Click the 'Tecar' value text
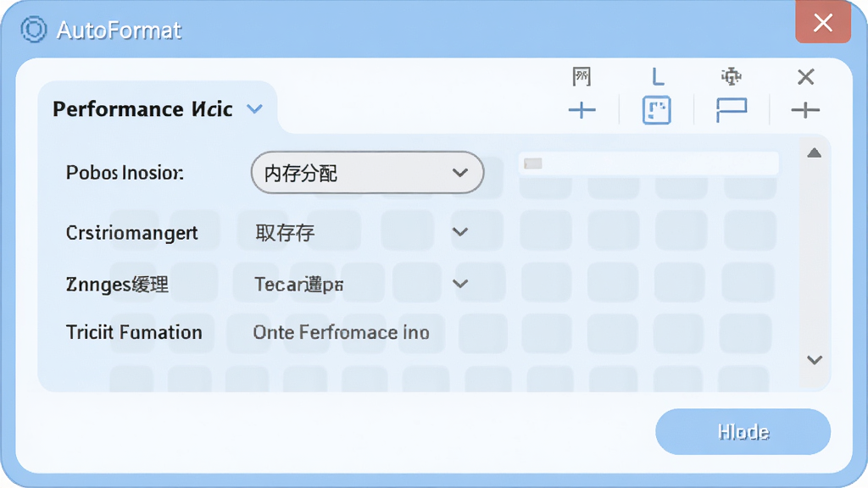Image resolution: width=868 pixels, height=488 pixels. coord(298,285)
